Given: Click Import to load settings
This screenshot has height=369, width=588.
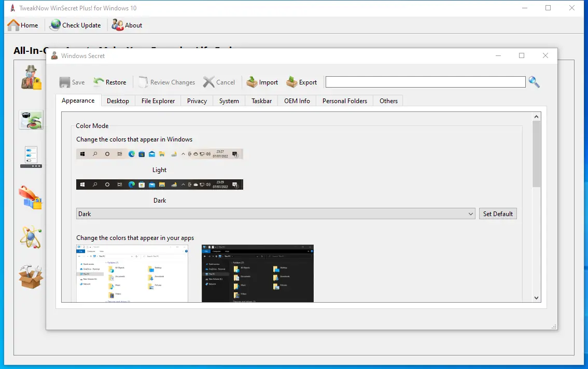Looking at the screenshot, I should click(x=262, y=82).
